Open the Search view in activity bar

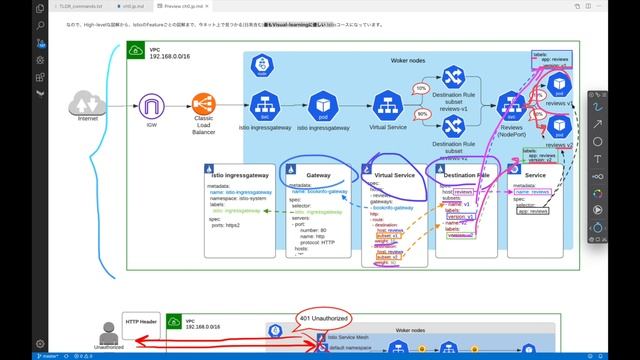click(40, 26)
